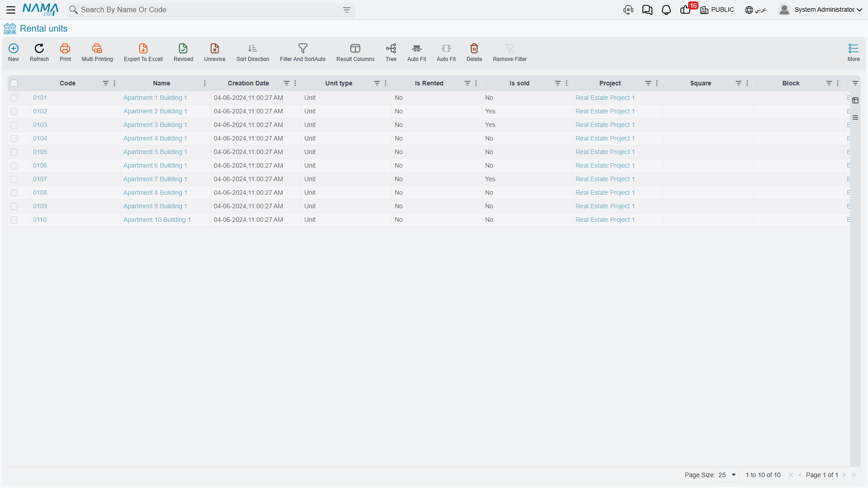Open the Is sold column options menu
The height and width of the screenshot is (488, 868).
point(566,83)
